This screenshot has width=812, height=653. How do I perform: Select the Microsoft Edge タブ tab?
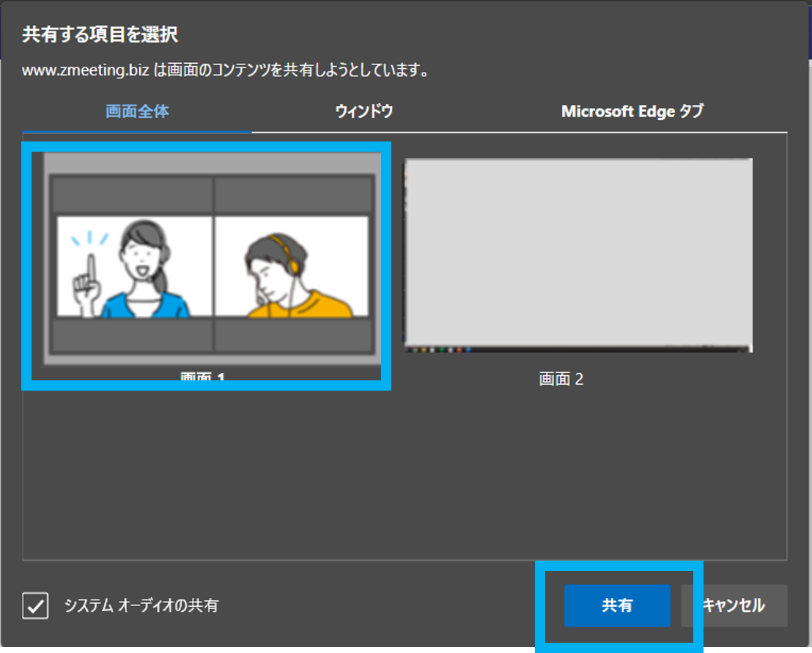pos(632,111)
